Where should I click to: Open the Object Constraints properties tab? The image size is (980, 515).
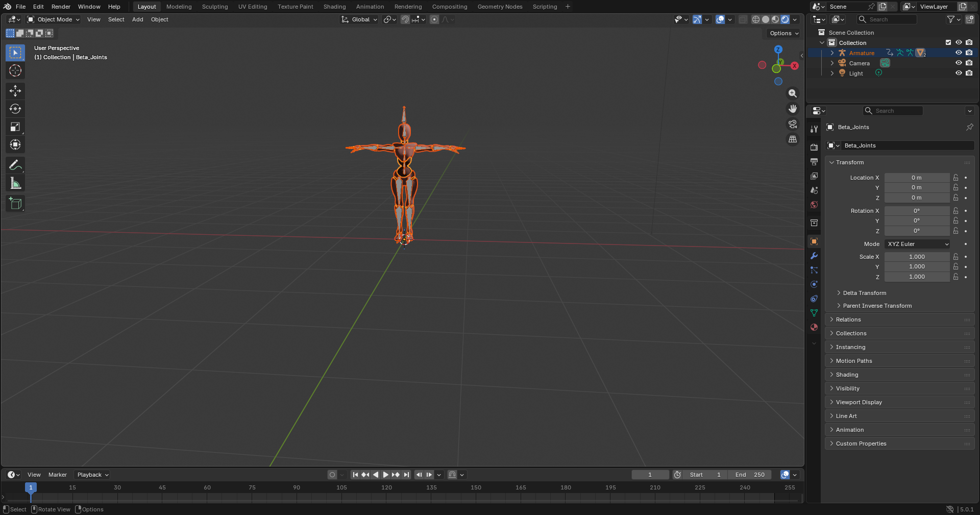click(x=814, y=299)
